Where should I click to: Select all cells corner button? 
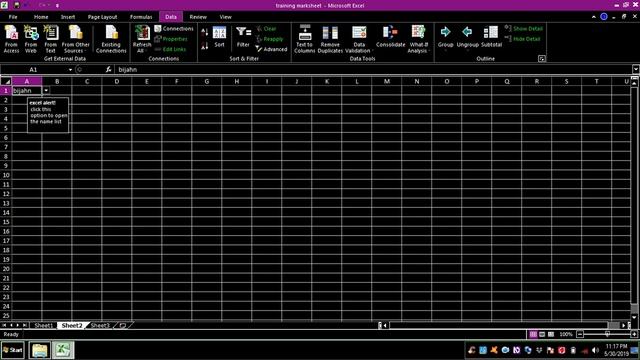(6, 81)
